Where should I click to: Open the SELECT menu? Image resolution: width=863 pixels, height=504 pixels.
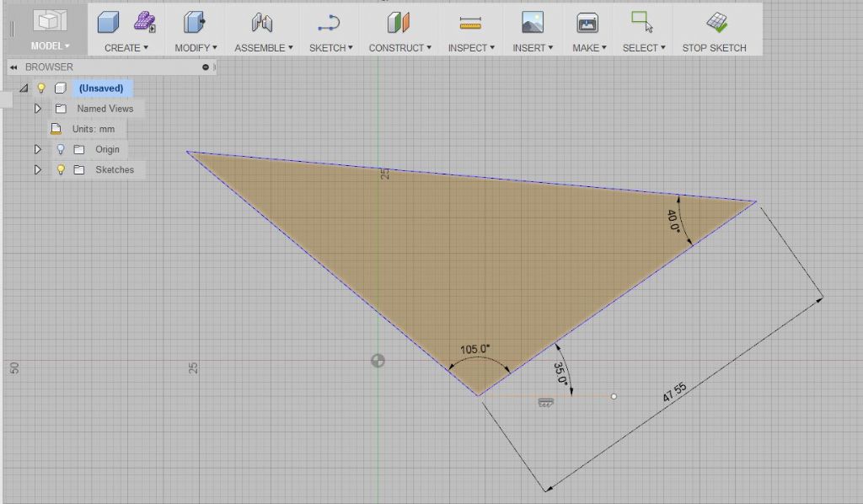point(644,48)
